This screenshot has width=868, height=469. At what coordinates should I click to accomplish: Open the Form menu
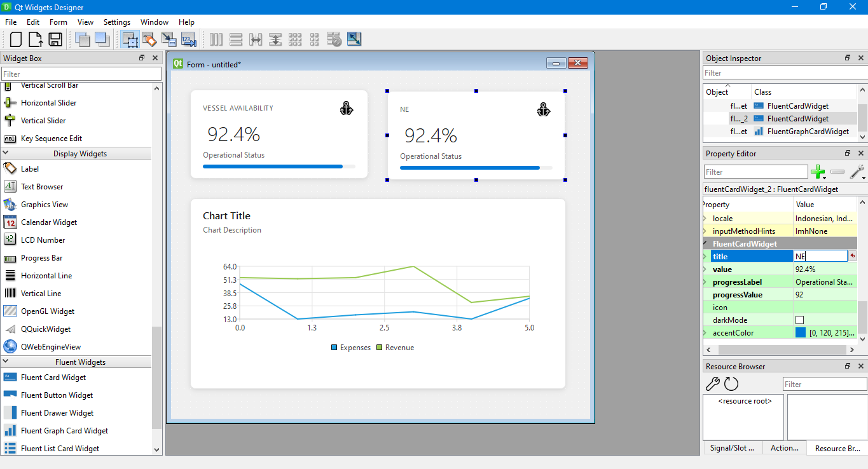tap(59, 22)
